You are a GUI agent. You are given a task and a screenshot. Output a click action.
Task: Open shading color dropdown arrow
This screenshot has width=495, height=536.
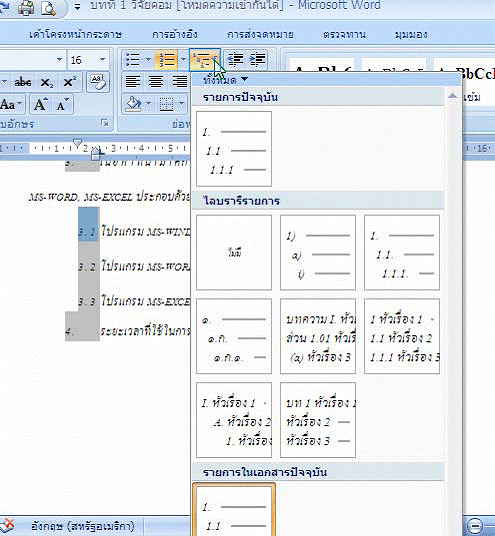click(148, 104)
